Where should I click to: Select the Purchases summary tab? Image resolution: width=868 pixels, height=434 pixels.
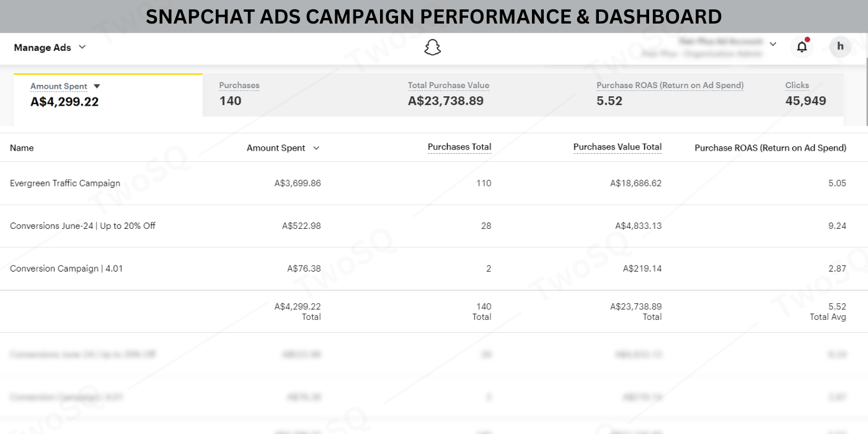239,94
